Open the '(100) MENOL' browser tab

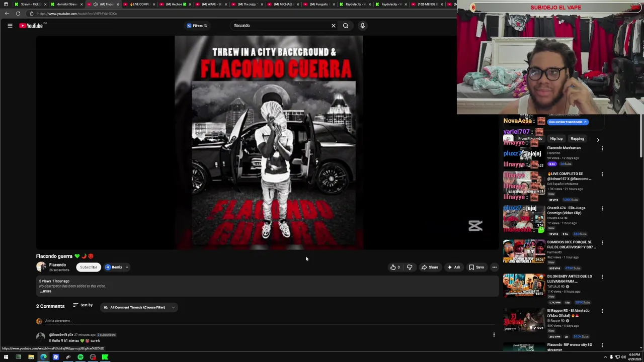(x=427, y=4)
